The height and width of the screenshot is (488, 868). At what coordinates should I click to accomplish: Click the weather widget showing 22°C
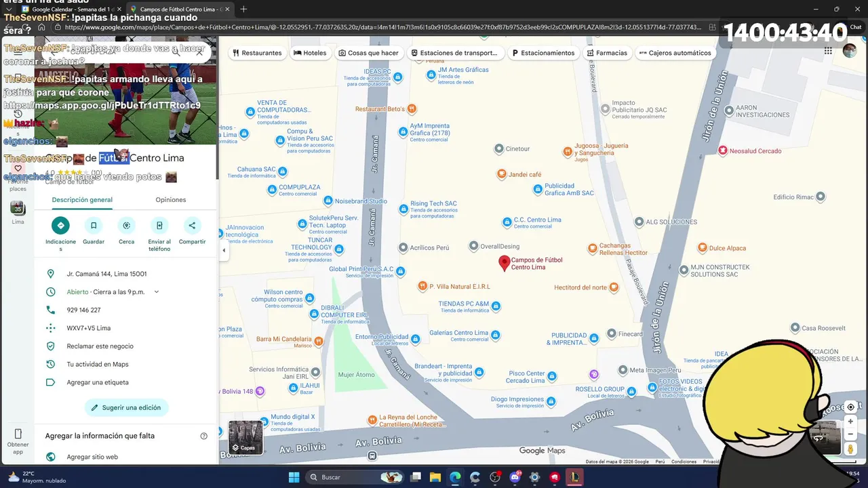click(37, 477)
